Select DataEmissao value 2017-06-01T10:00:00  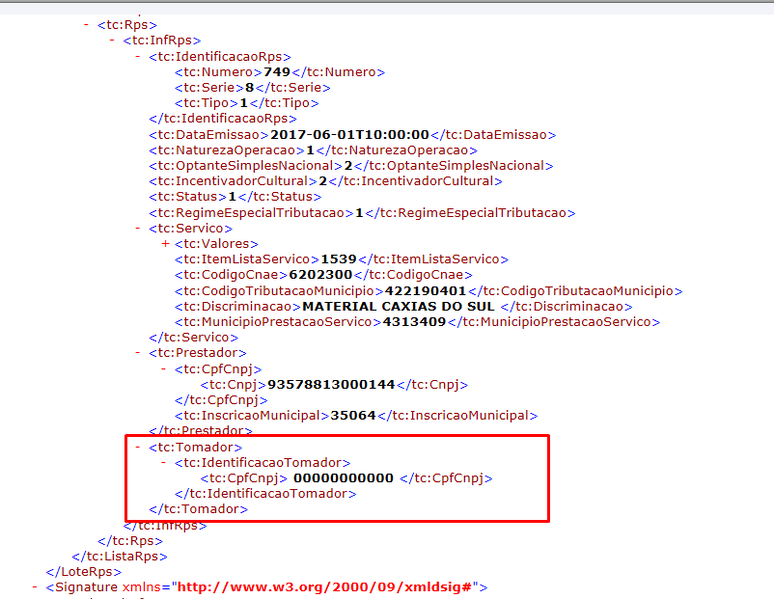[x=349, y=134]
